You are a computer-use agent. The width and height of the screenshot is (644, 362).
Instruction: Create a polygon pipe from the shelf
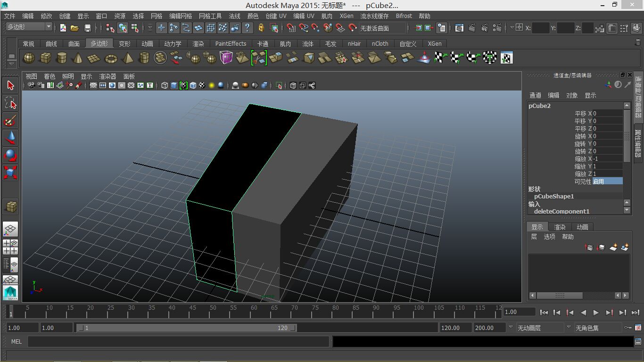coord(144,58)
